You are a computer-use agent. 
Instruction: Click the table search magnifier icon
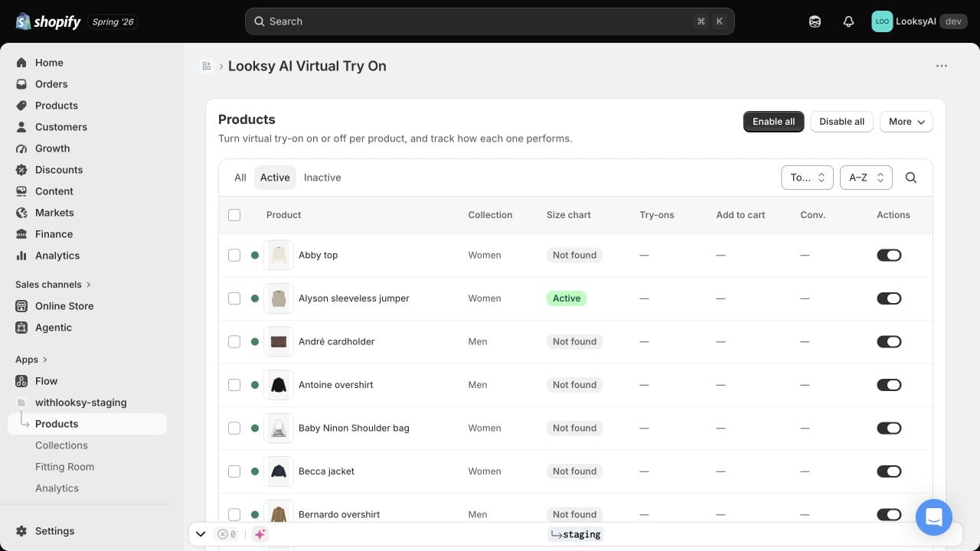click(911, 178)
